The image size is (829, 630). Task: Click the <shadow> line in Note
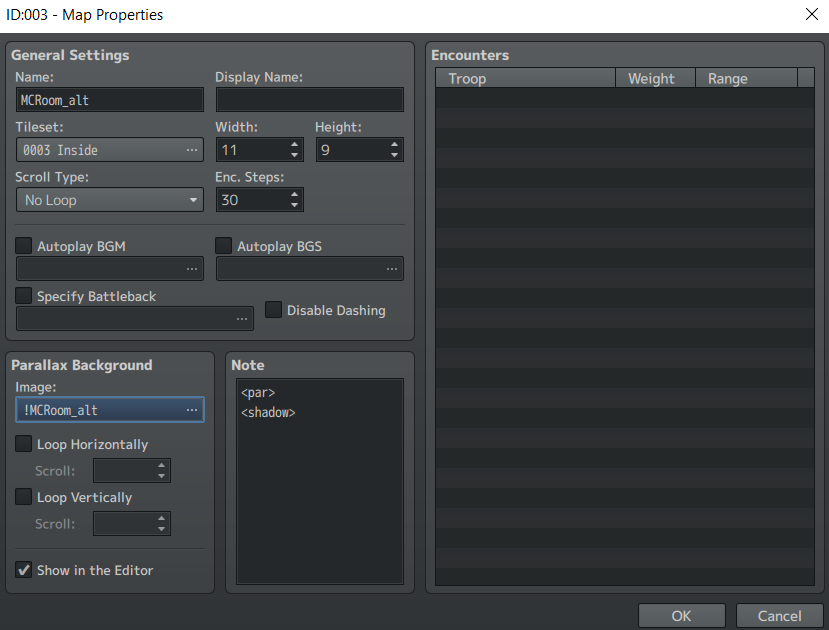tap(268, 412)
